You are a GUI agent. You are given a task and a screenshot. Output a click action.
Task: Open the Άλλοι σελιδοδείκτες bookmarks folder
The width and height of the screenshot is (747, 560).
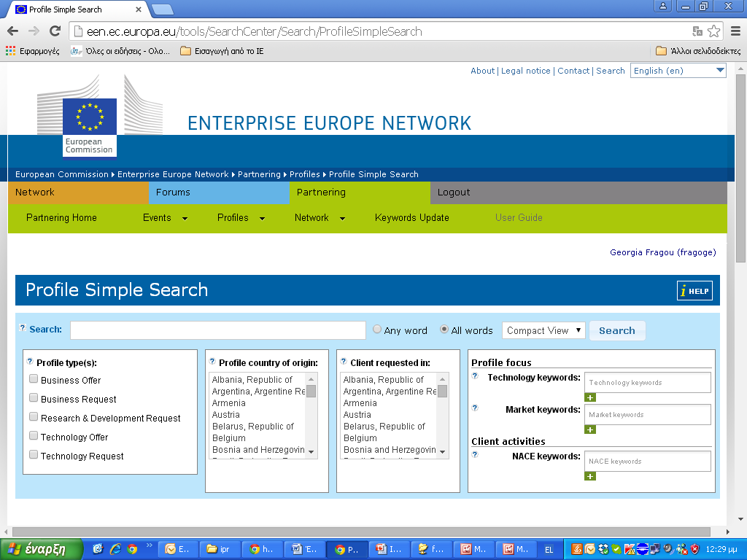coord(698,51)
